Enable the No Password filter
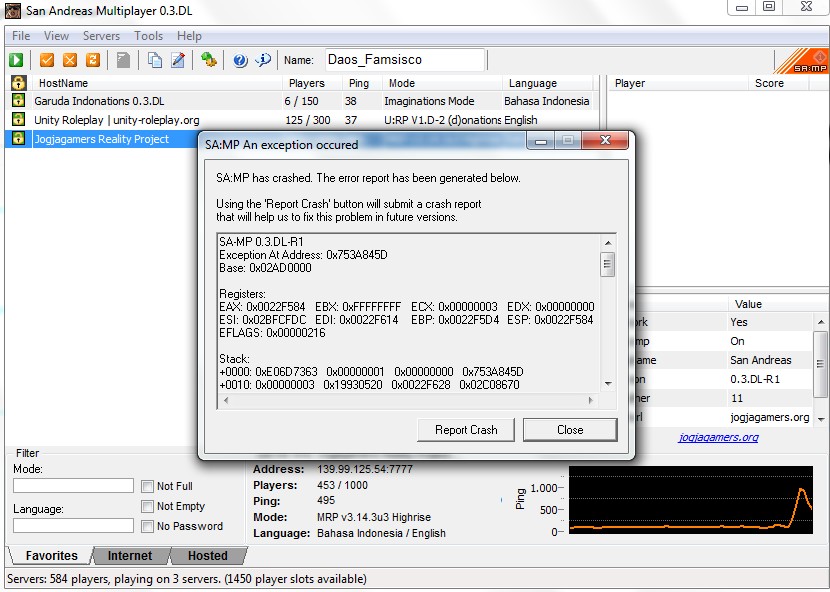The image size is (830, 592). click(148, 526)
